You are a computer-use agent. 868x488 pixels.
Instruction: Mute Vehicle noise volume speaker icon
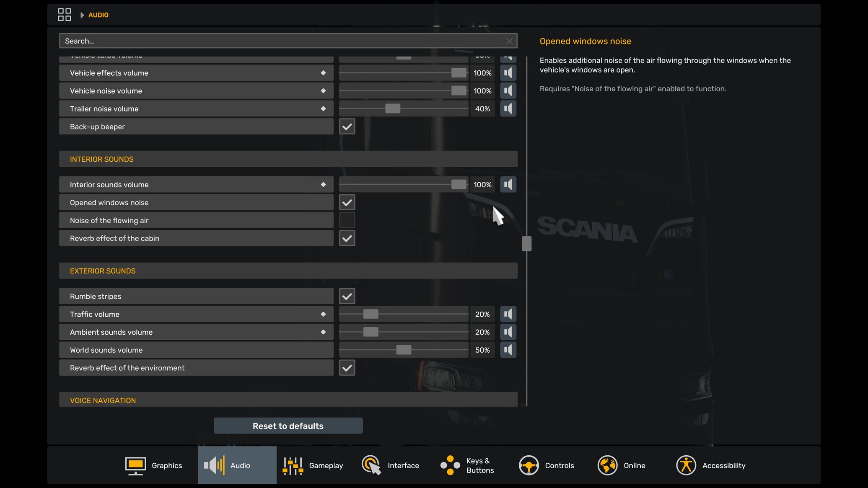[x=508, y=91]
